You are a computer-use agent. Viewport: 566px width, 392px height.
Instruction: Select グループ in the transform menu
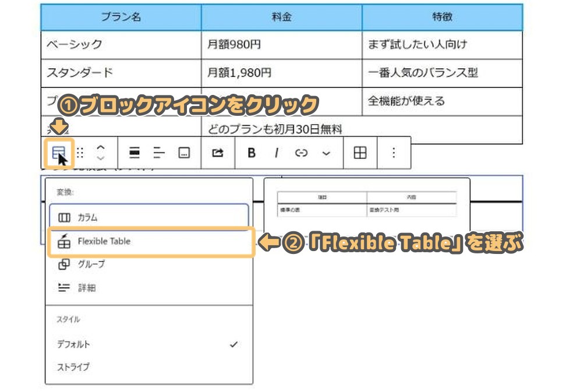pyautogui.click(x=149, y=264)
